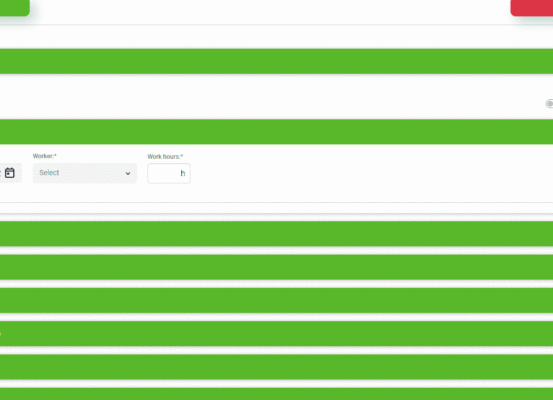553x400 pixels.
Task: Toggle the gray switch at right edge
Action: coord(549,104)
